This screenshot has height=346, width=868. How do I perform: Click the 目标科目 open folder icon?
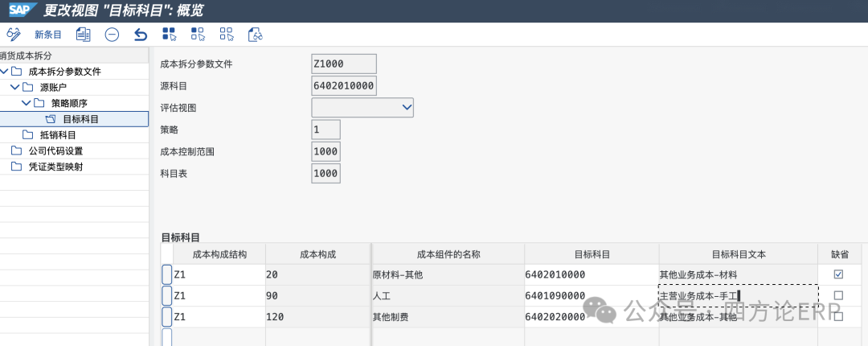pos(51,119)
